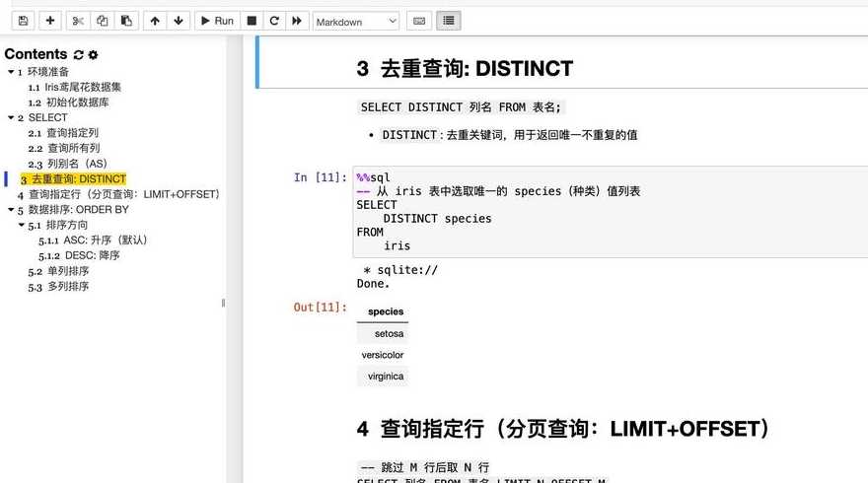
Task: Cut the selected cell using the scissors icon
Action: (78, 21)
